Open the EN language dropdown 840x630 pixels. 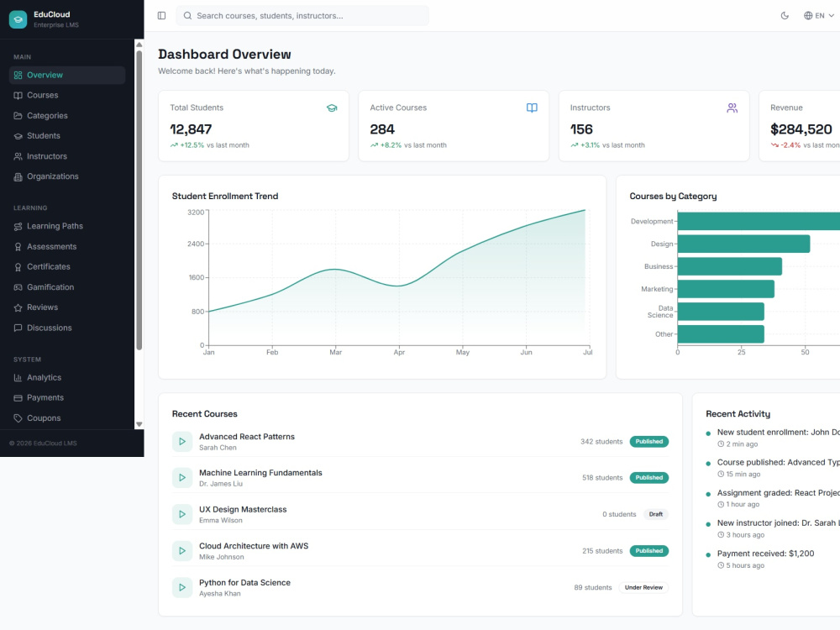[x=818, y=15]
